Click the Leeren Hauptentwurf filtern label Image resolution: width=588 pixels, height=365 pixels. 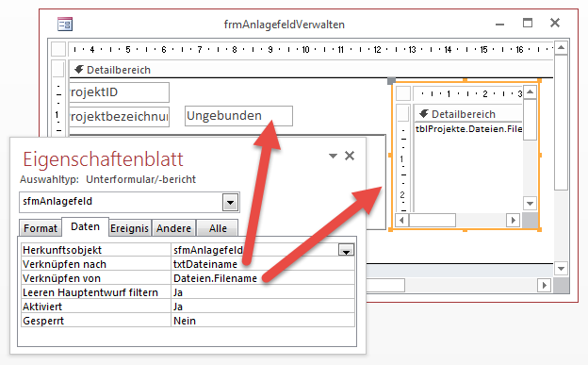tap(90, 292)
